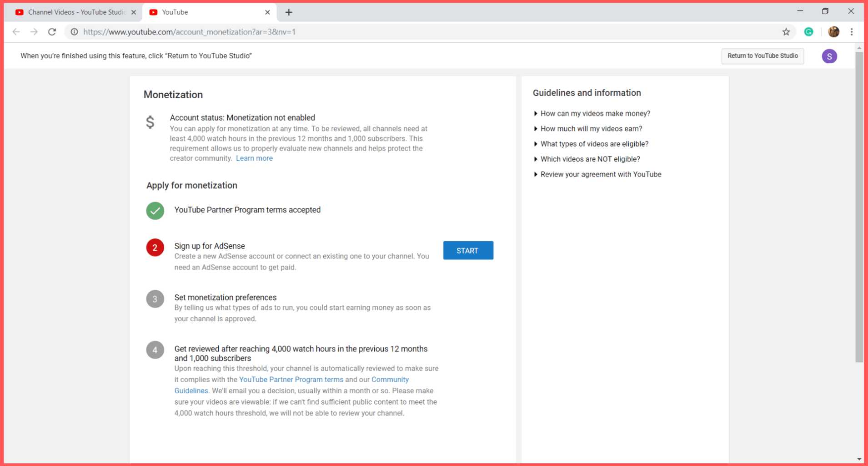This screenshot has height=466, width=868.
Task: Click the scrollbar up arrow
Action: point(859,47)
